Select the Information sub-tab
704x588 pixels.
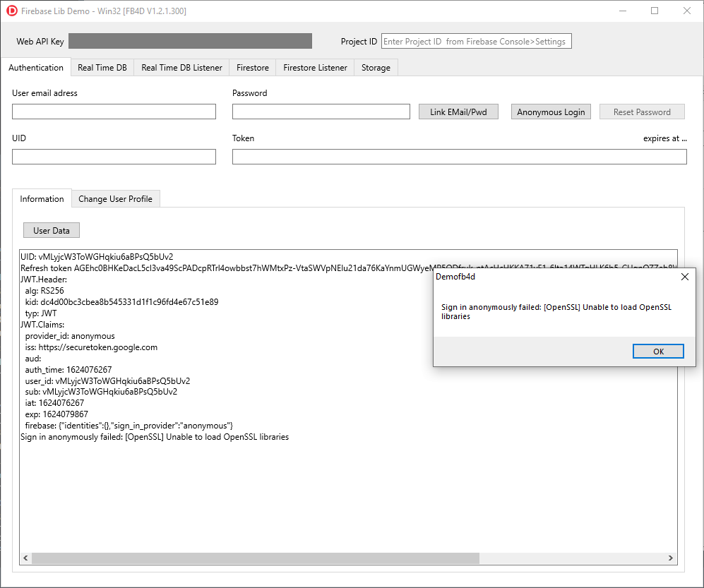point(42,199)
